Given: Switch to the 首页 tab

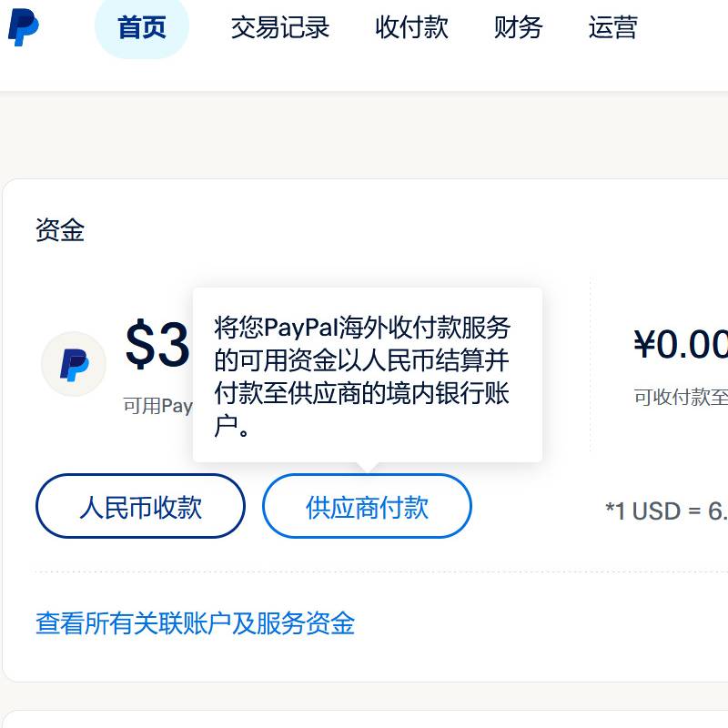Looking at the screenshot, I should (x=142, y=27).
